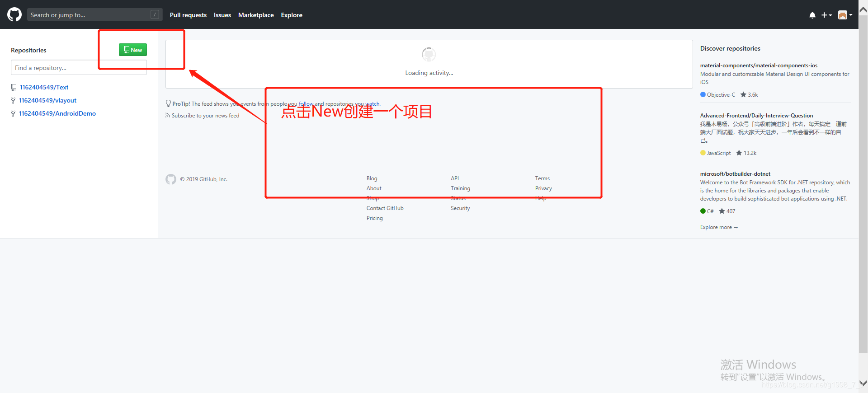Open the notifications bell icon
This screenshot has height=393, width=868.
812,15
